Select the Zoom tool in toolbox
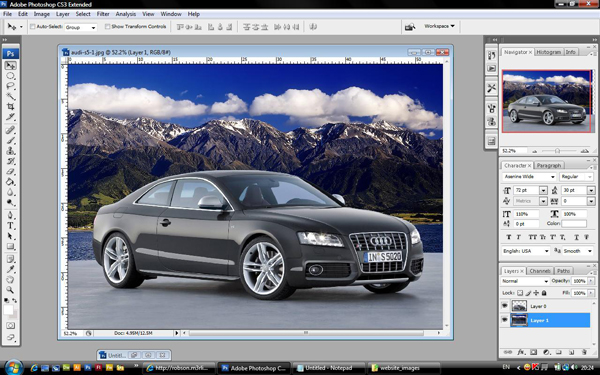This screenshot has height=375, width=600. (10, 290)
